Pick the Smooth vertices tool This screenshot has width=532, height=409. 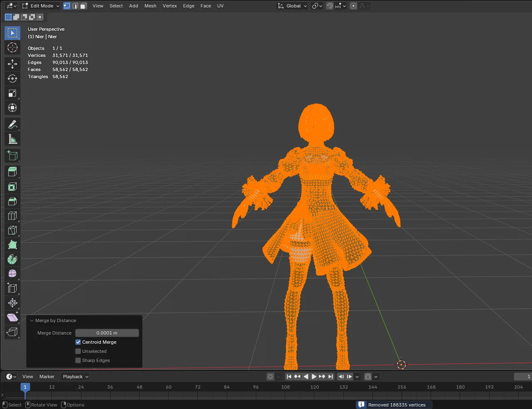(12, 273)
